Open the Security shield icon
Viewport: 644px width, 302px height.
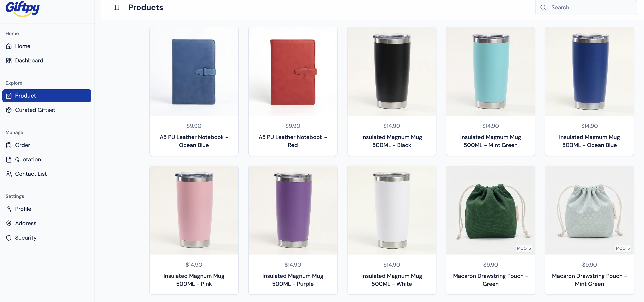pyautogui.click(x=9, y=238)
